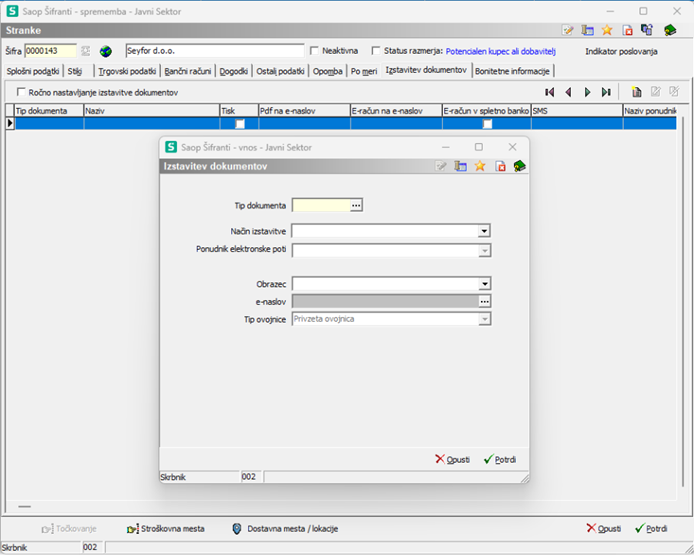Viewport: 694px width, 556px height.
Task: Open Dostavna mesta / lokacije
Action: click(285, 529)
